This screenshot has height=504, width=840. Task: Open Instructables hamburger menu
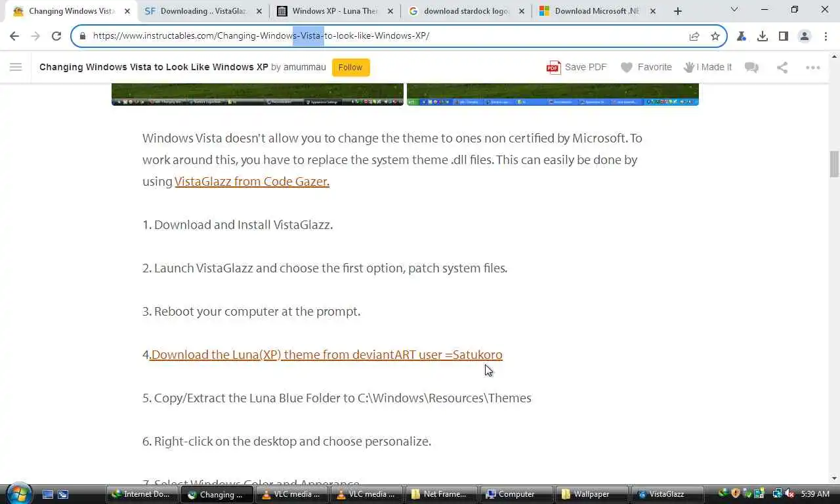pyautogui.click(x=16, y=67)
